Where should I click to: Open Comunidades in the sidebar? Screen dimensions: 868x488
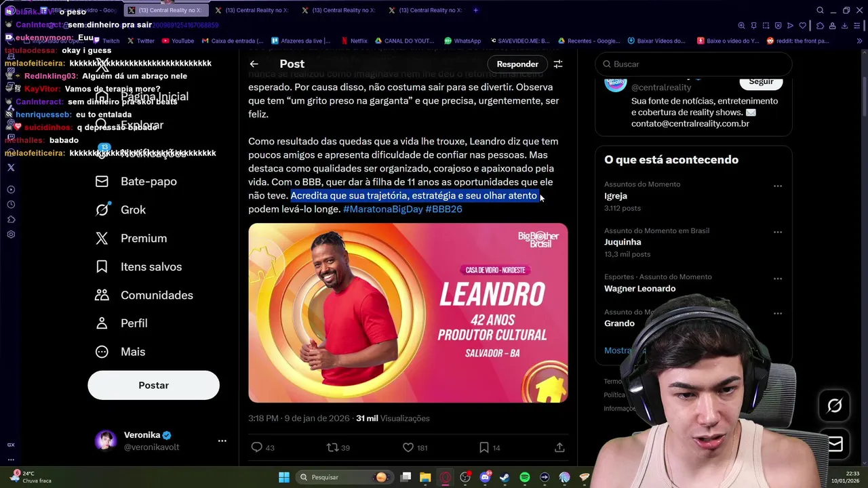[x=144, y=296]
